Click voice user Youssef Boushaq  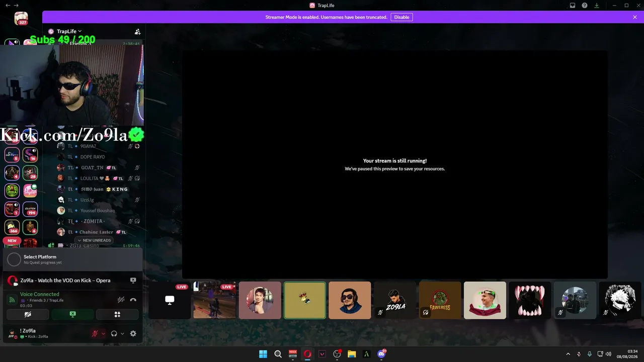click(x=99, y=211)
